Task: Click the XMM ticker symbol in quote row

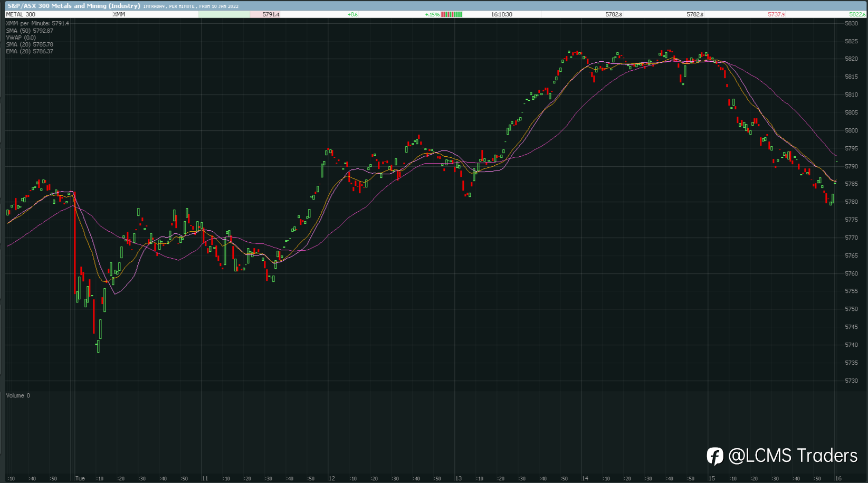Action: click(x=119, y=14)
